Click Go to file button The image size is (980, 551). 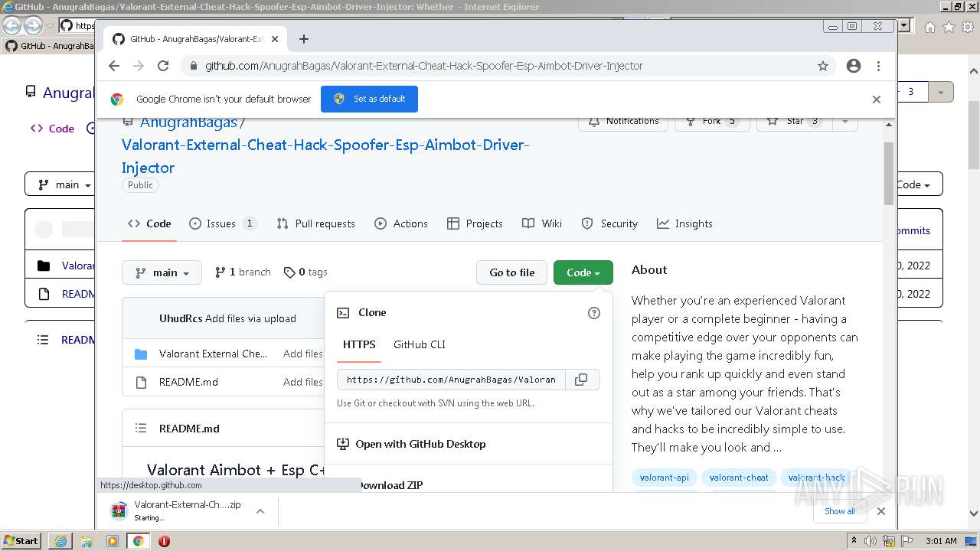click(511, 272)
